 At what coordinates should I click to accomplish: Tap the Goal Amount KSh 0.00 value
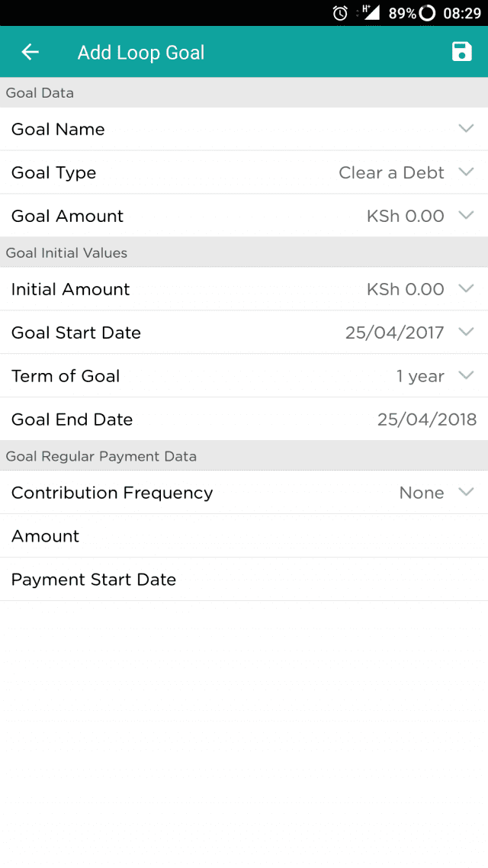405,216
